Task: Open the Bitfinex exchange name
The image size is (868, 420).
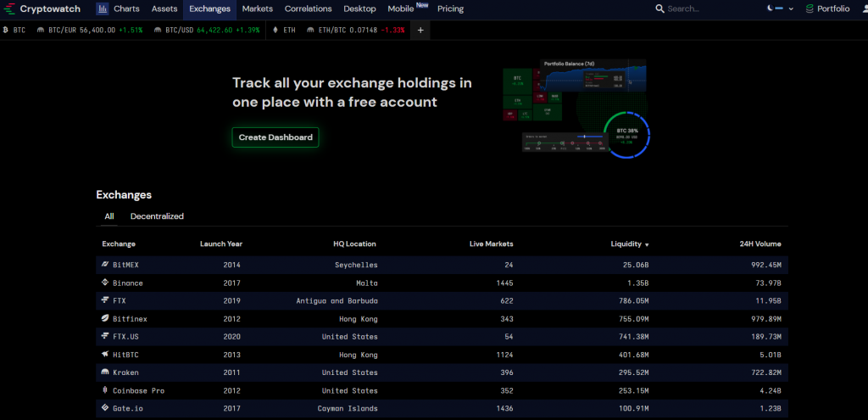Action: [130, 319]
